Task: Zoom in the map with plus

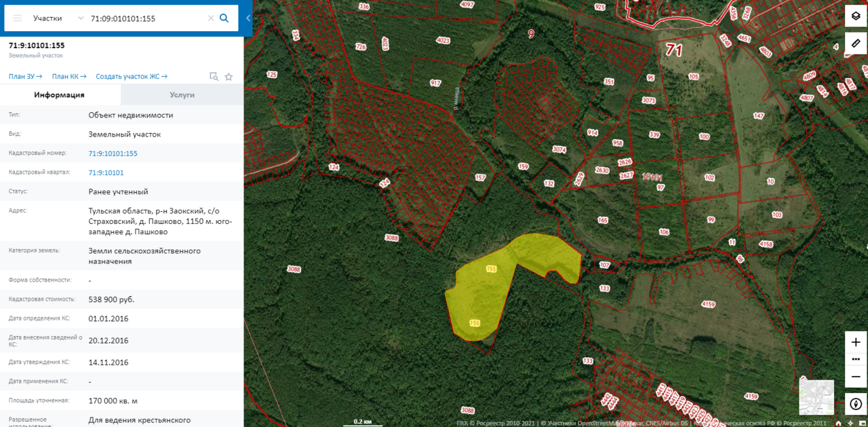Action: 856,342
